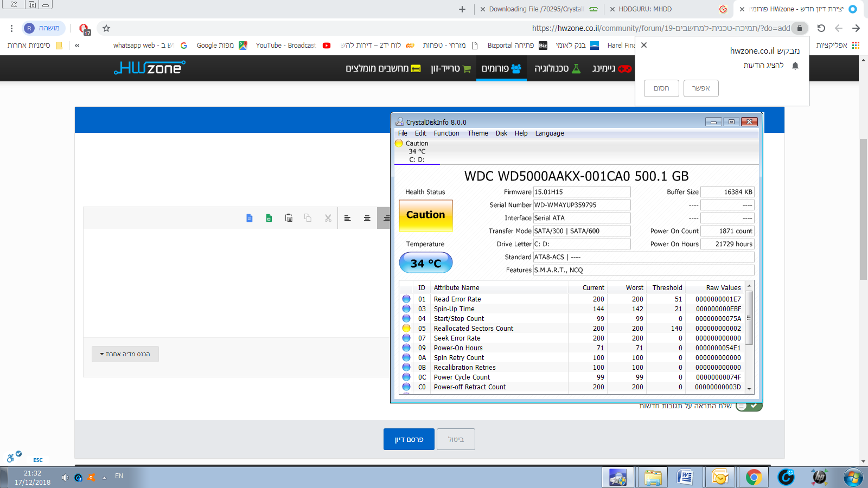Open Theme menu in CrystalDiskInfo

point(477,133)
